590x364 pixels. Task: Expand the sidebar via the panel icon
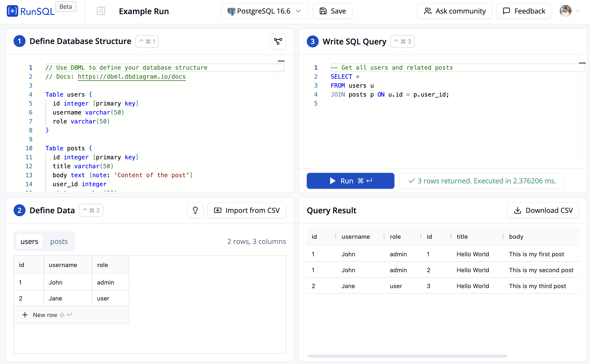pos(101,11)
